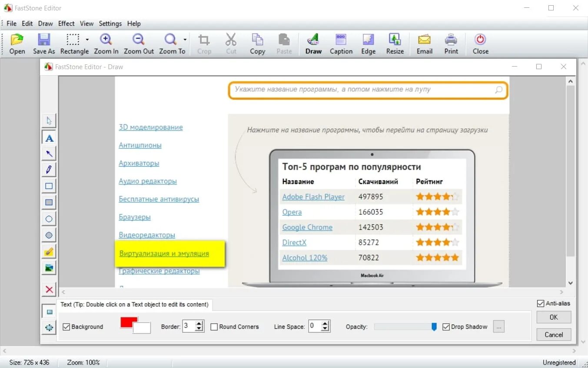
Task: Click the Crop toolbar icon
Action: coord(204,44)
